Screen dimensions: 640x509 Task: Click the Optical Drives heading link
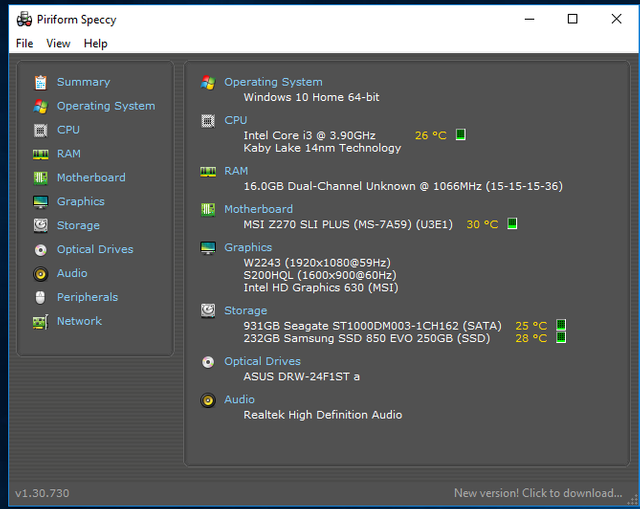(x=262, y=362)
